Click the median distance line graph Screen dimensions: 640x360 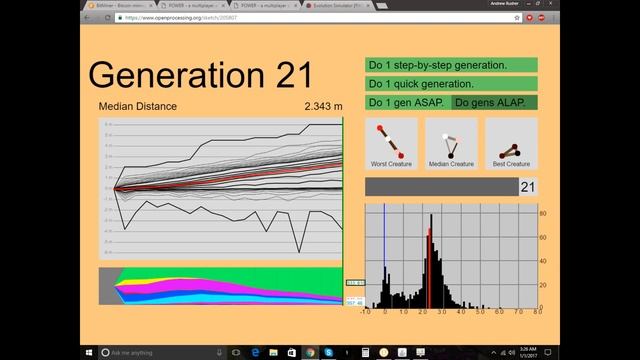(221, 189)
